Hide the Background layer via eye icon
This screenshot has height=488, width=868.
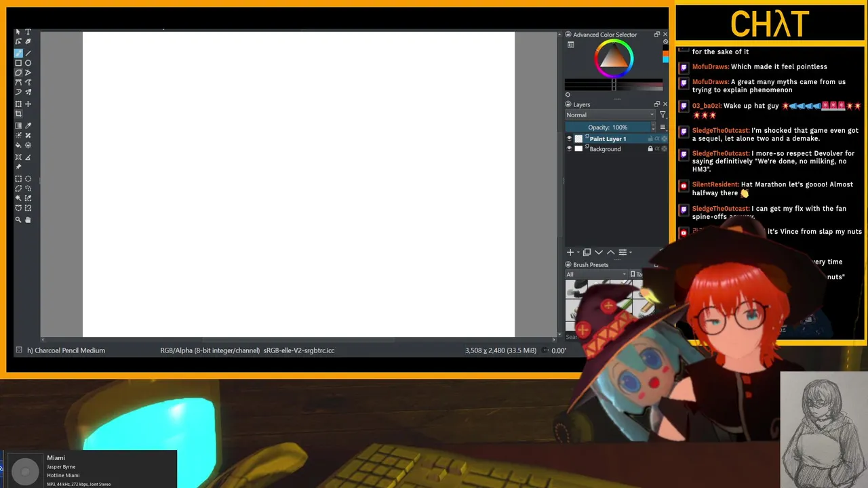point(570,149)
